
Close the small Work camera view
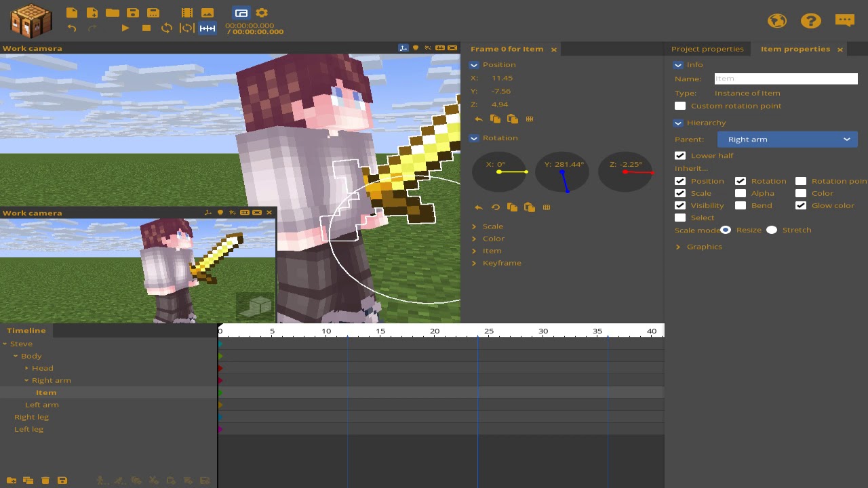click(269, 212)
